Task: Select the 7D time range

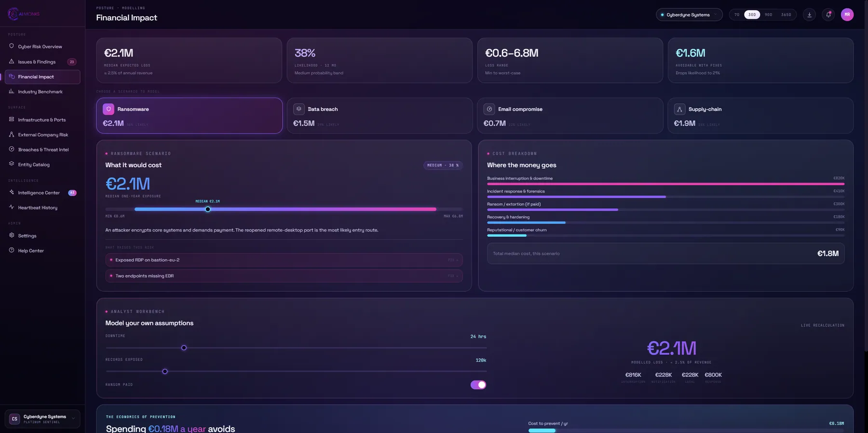Action: pos(737,14)
